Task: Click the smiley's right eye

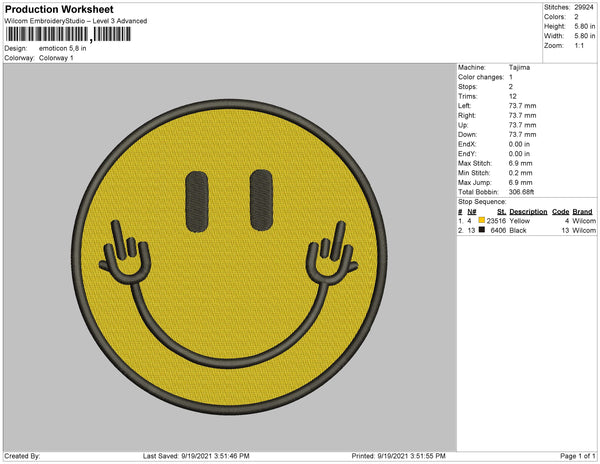Action: click(261, 200)
